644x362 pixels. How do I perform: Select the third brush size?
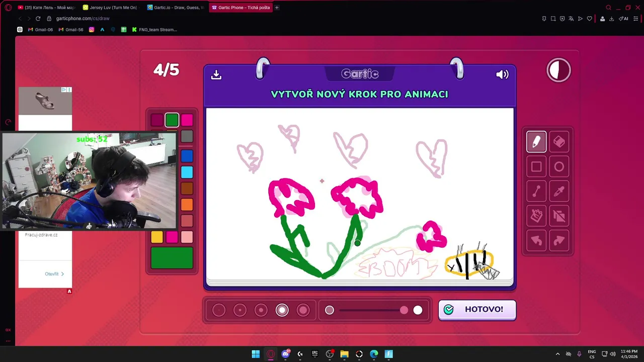coord(261,310)
